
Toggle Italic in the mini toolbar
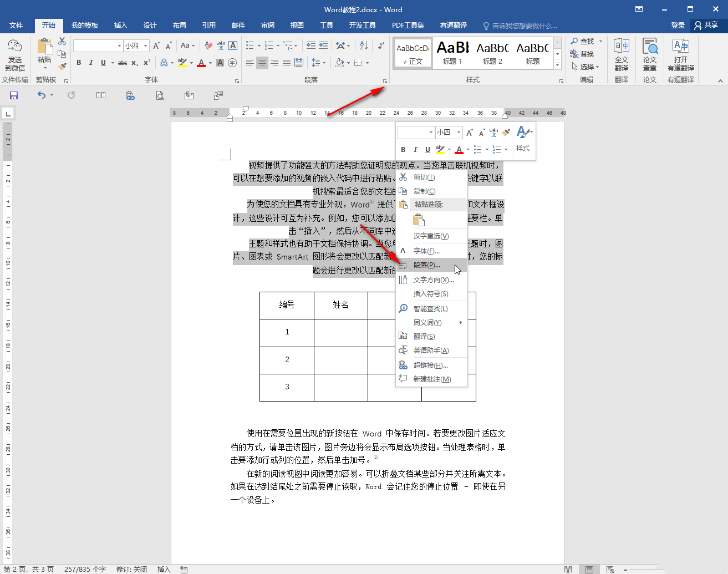[415, 150]
